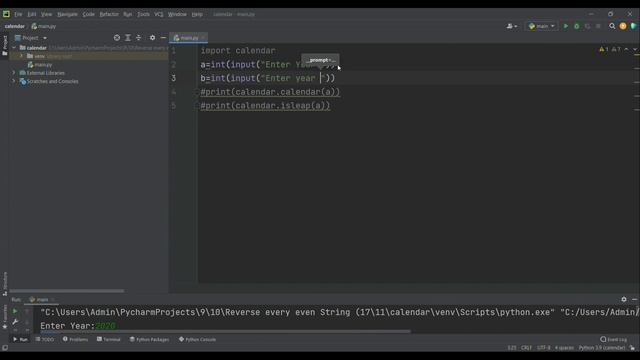Viewport: 640px width, 360px height.
Task: Click the Collapse All icon in Project panel
Action: pos(139,38)
